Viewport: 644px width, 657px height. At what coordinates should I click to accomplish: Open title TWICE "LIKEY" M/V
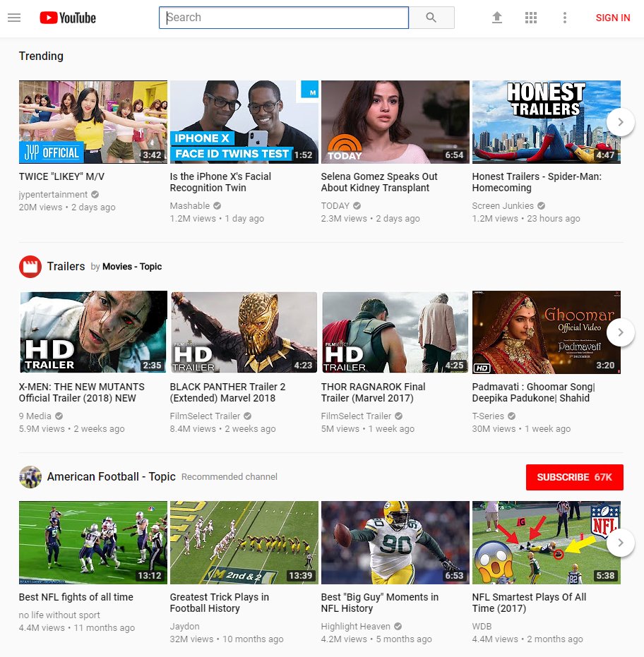tap(61, 177)
